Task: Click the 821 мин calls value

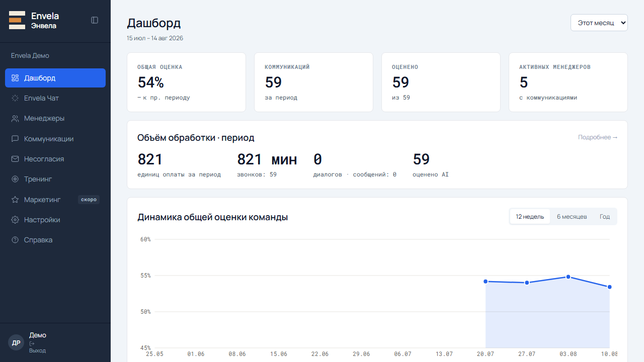Action: (x=267, y=159)
